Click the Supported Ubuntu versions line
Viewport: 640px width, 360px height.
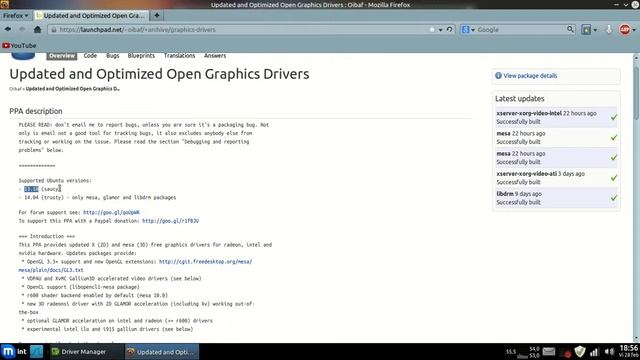pyautogui.click(x=55, y=180)
